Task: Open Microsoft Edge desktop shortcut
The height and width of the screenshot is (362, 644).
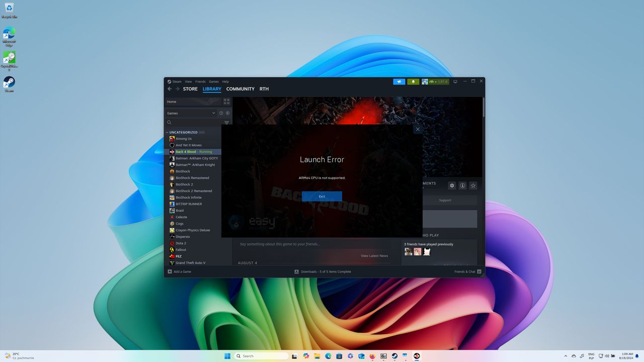Action: click(9, 37)
